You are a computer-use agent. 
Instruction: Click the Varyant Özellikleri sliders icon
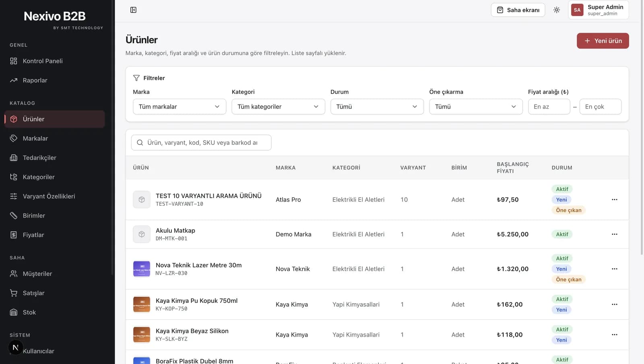(14, 196)
